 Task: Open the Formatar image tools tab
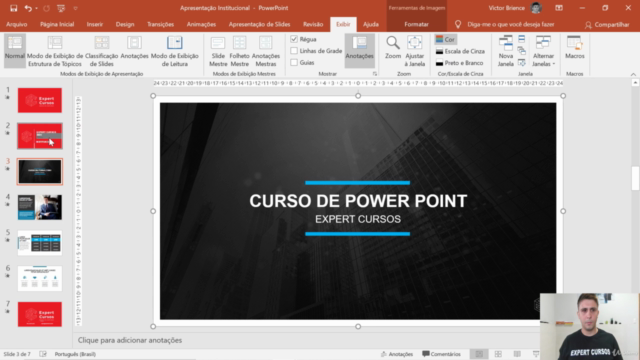point(416,24)
